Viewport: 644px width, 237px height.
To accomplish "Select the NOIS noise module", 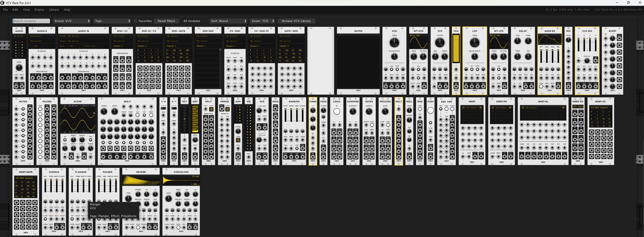I will click(276, 131).
